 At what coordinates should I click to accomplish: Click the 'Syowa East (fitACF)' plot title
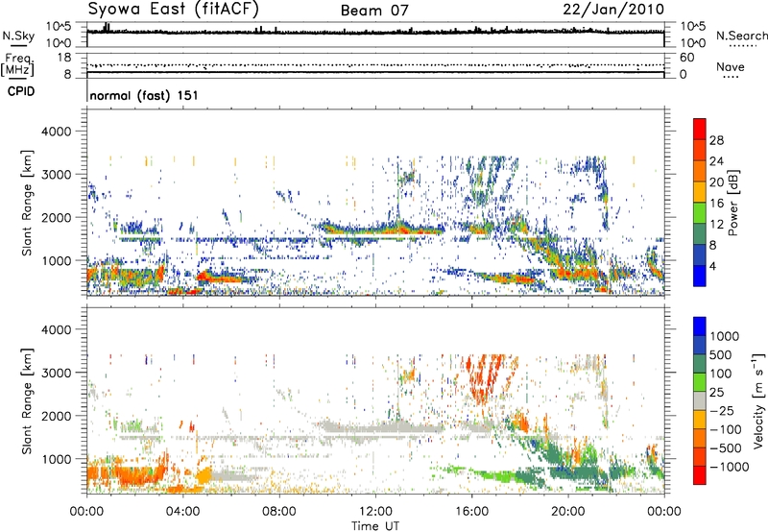(x=173, y=9)
